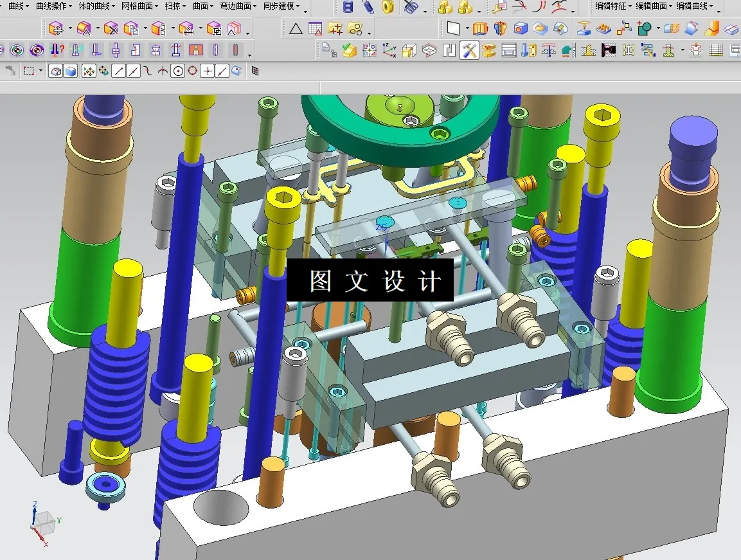Screen dimensions: 741x560
Task: Toggle Quadrant Point snap
Action: click(192, 71)
